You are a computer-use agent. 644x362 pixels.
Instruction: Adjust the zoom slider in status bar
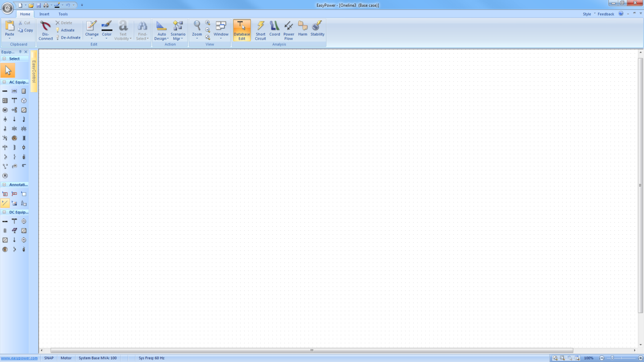click(x=612, y=358)
